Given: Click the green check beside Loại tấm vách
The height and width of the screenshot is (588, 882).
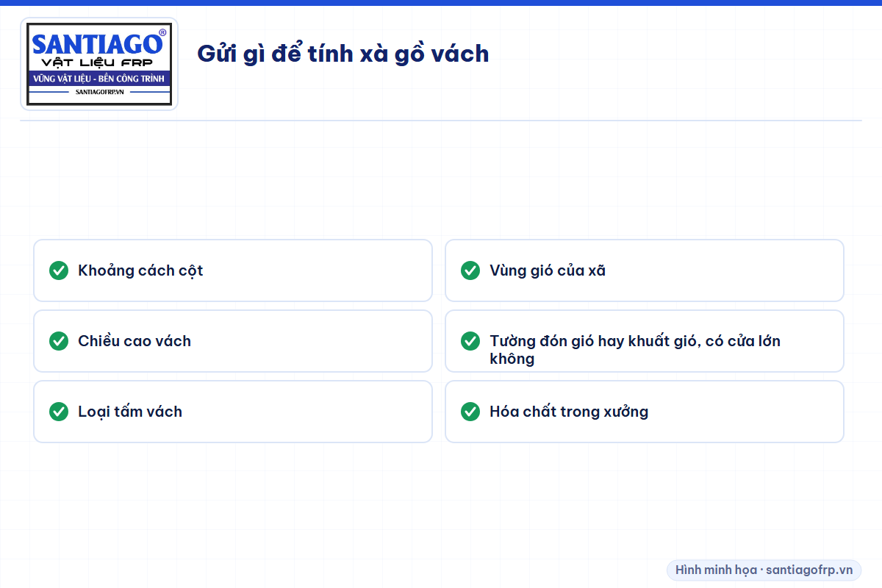Looking at the screenshot, I should point(59,412).
